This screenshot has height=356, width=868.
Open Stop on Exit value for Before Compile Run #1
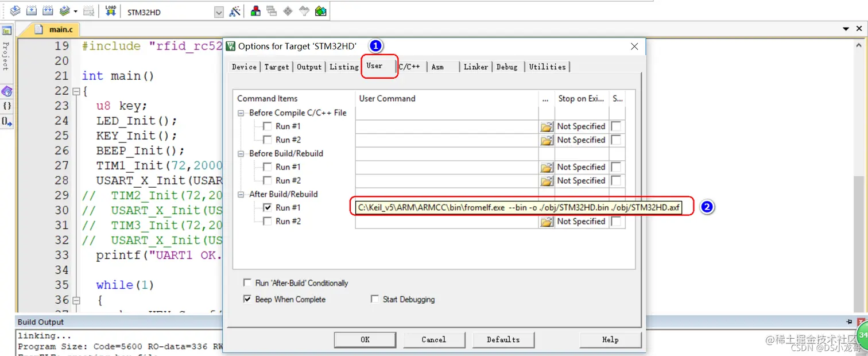(581, 126)
